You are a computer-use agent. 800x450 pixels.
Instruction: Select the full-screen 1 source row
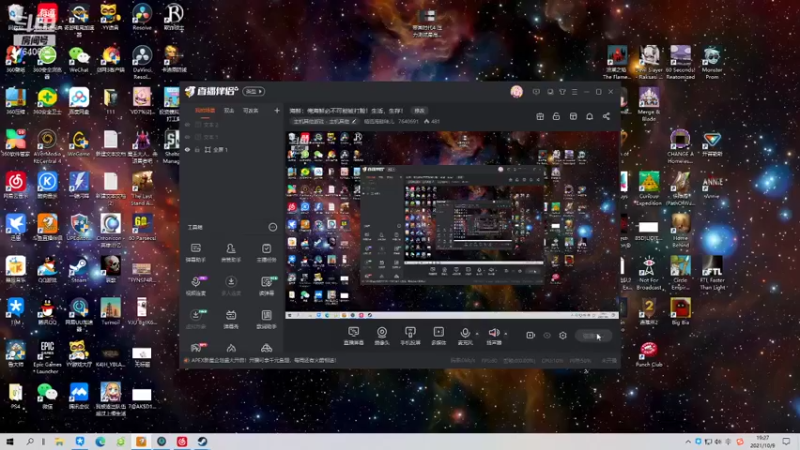pos(231,149)
